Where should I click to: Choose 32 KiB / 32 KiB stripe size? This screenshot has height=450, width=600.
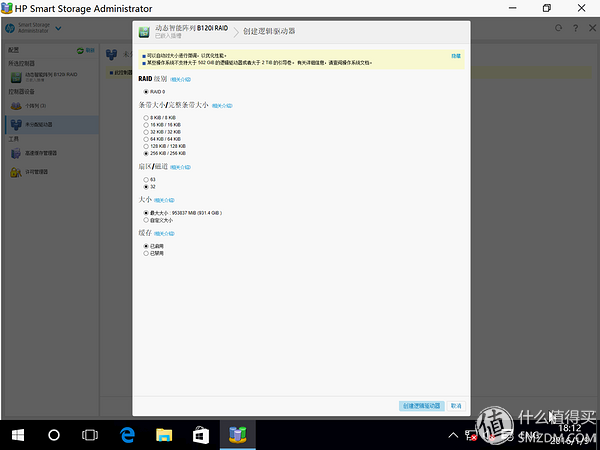click(x=146, y=132)
